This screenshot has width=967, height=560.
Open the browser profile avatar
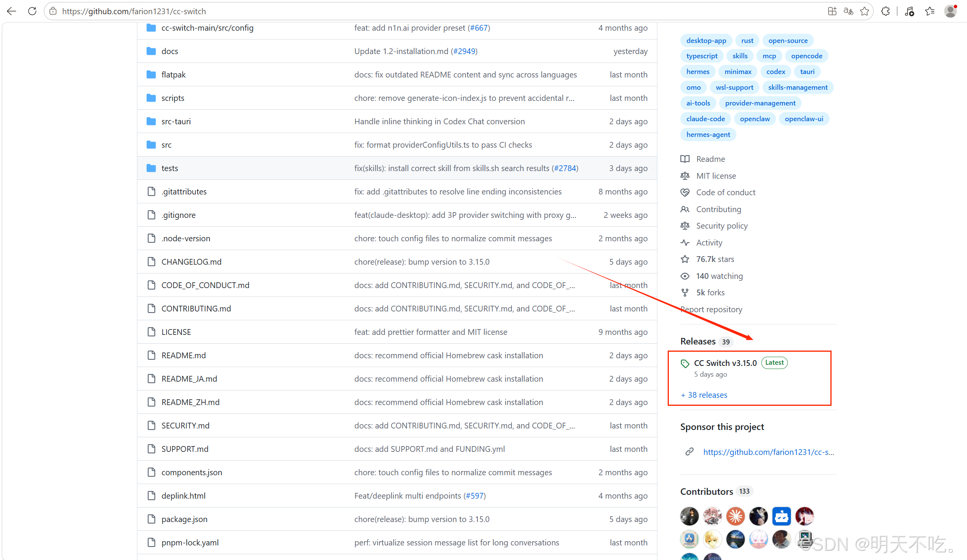pos(950,11)
